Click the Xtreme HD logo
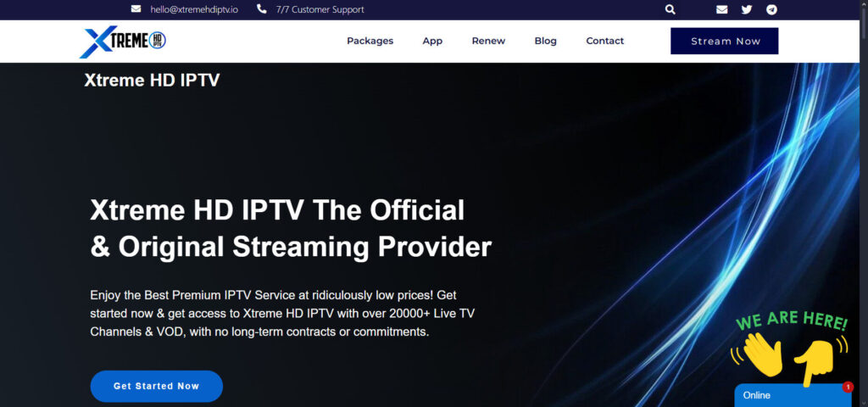868x407 pixels. (x=123, y=42)
